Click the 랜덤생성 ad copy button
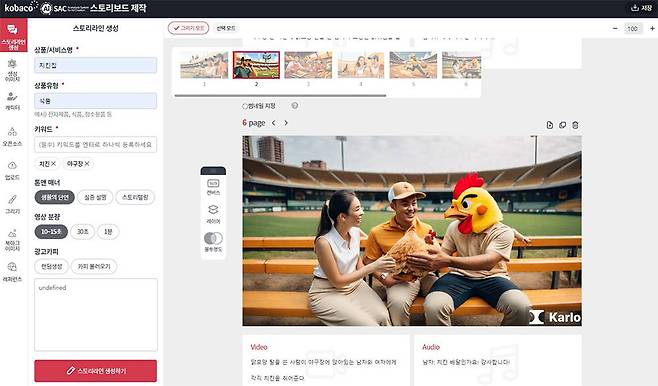Screen dimensions: 658x386 point(52,266)
